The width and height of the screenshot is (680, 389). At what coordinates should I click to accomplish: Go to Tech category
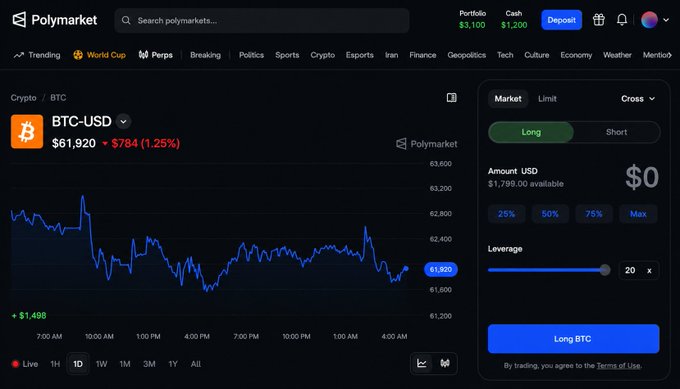(x=505, y=55)
